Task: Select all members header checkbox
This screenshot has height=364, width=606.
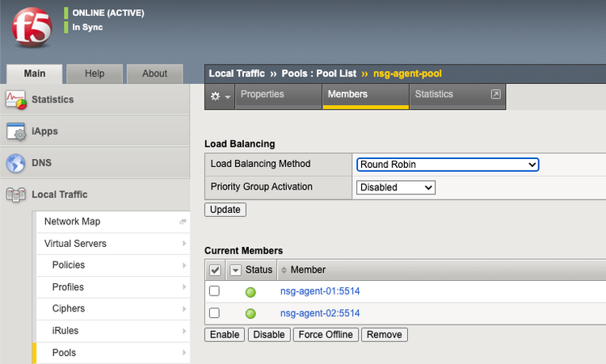Action: click(x=214, y=270)
